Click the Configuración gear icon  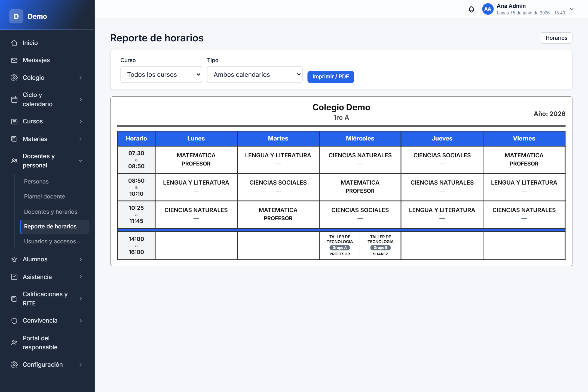tap(14, 365)
